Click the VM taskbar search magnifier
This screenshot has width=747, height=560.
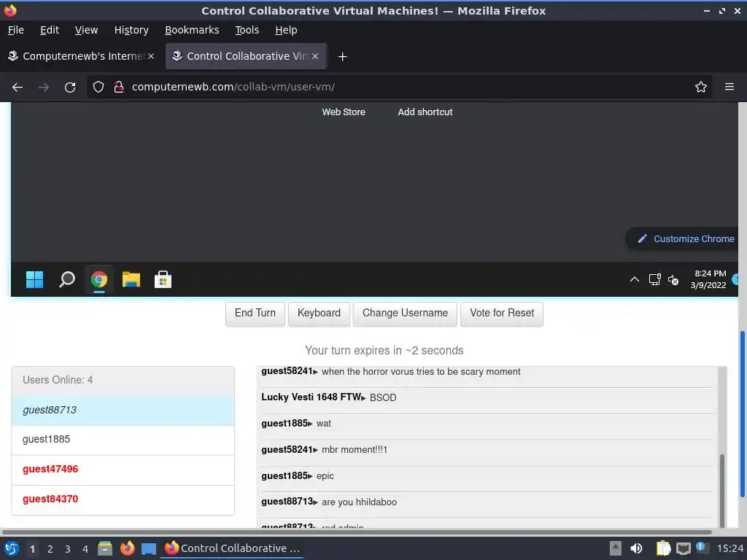coord(66,279)
